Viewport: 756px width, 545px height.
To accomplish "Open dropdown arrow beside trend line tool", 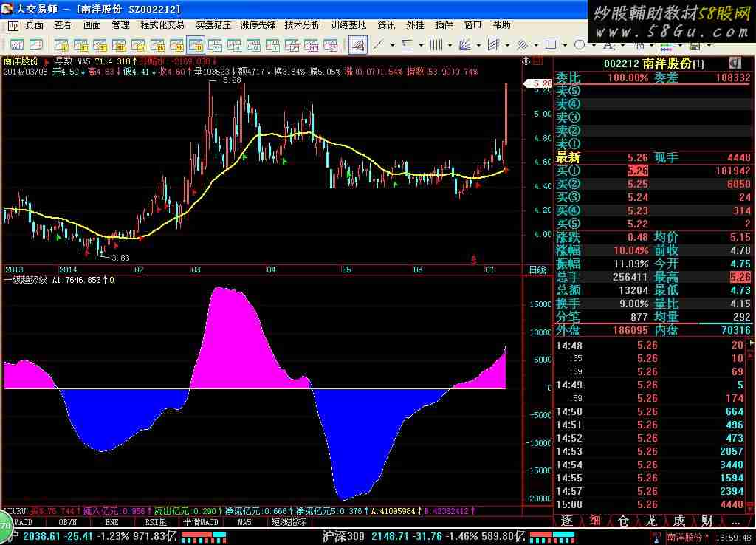I will click(392, 46).
